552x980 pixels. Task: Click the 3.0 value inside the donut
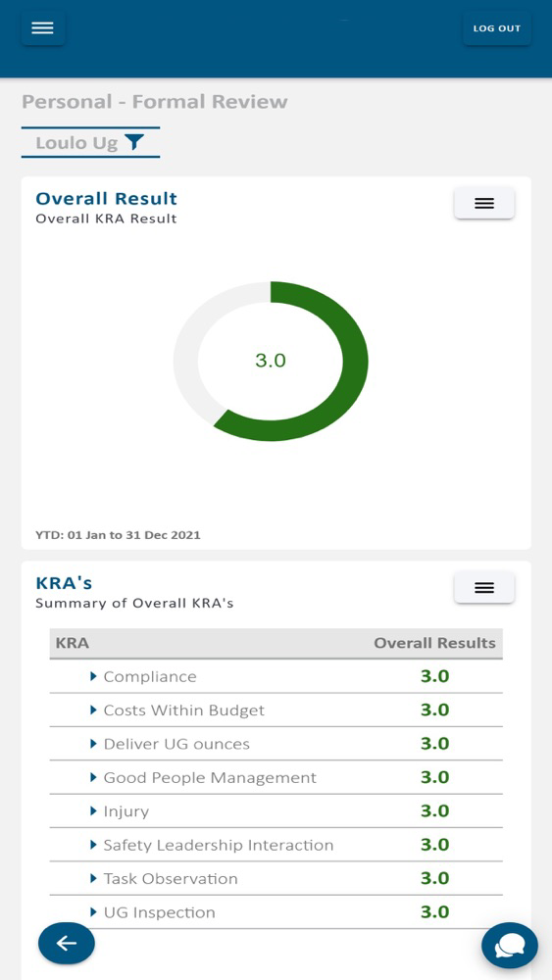pyautogui.click(x=271, y=361)
